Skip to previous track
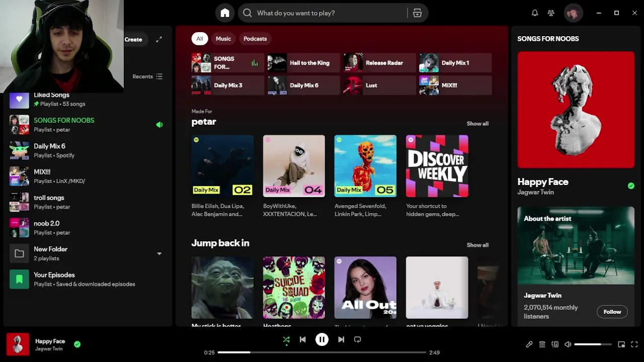Viewport: 644px width, 362px height. click(302, 339)
